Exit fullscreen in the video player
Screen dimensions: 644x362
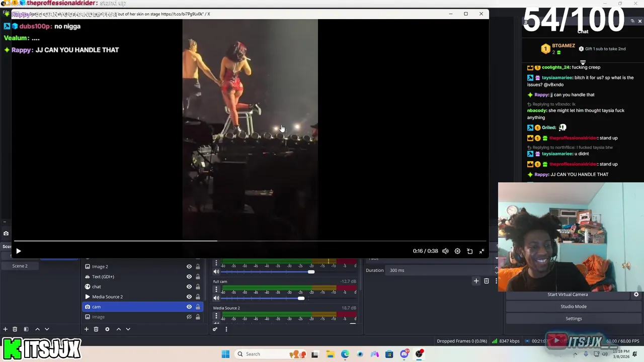pos(481,251)
